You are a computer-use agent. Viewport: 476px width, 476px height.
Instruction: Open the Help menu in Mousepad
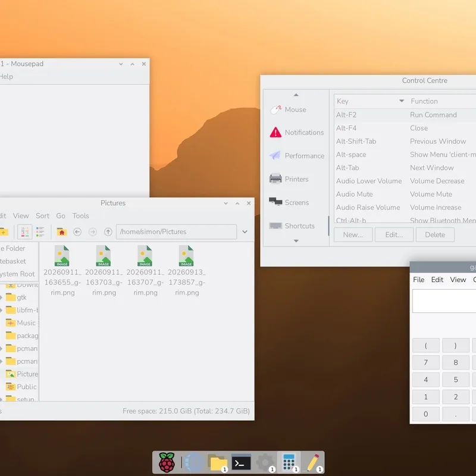pos(6,77)
